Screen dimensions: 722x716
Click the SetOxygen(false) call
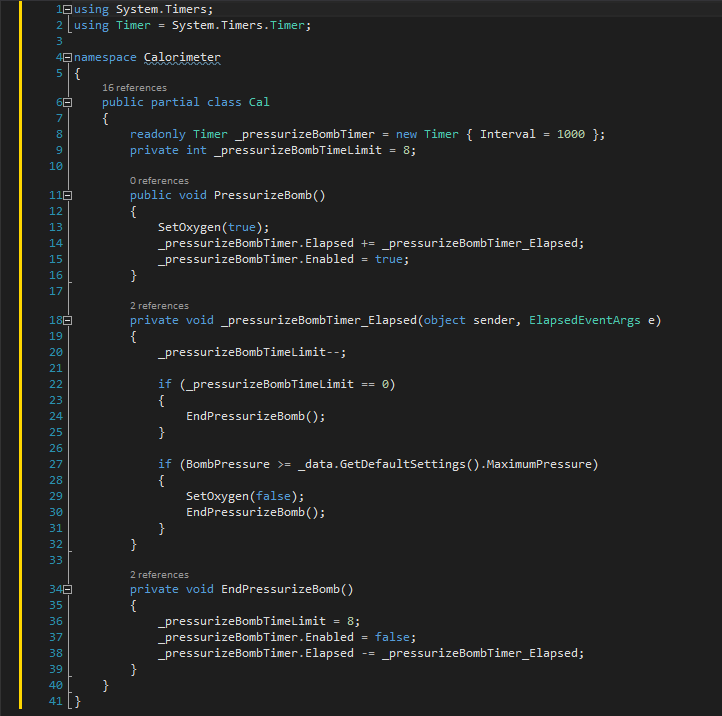[242, 496]
